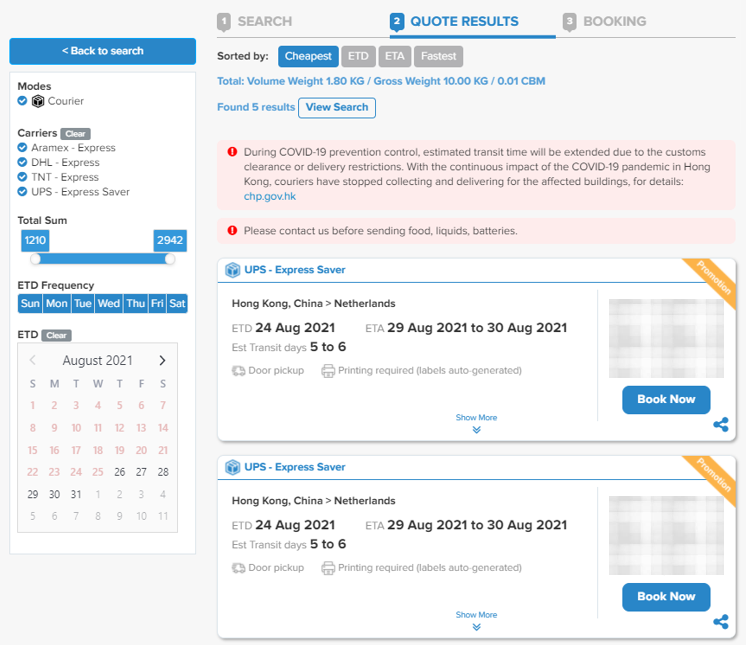Click the package icon of second UPS Express Saver card

pos(232,467)
